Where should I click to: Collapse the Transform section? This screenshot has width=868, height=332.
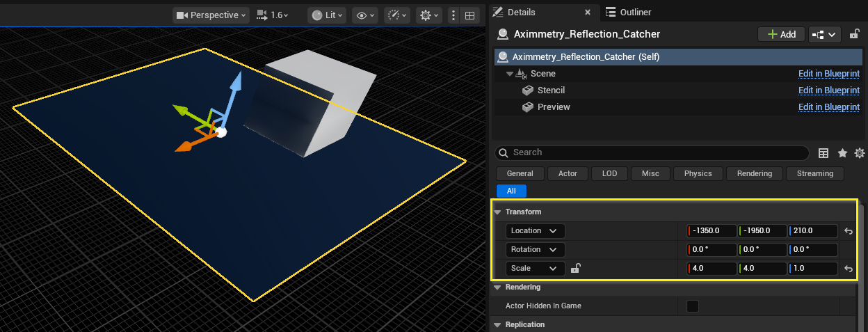[498, 212]
